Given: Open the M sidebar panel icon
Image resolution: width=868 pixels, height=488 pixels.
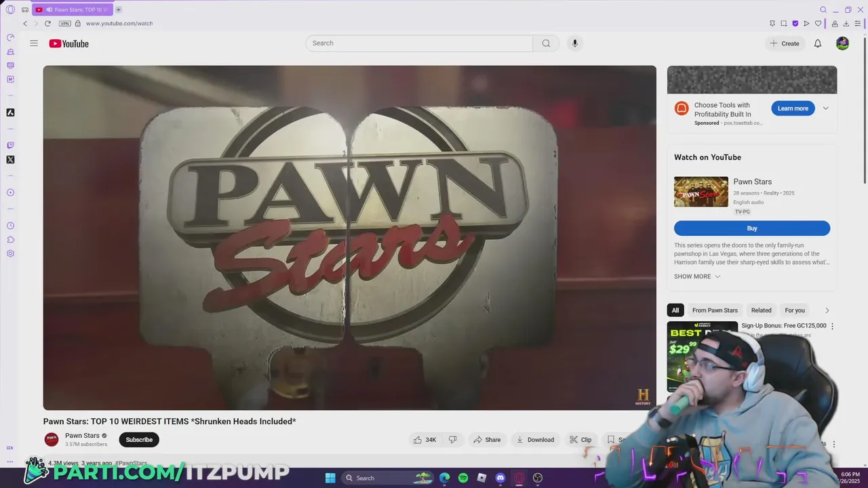Looking at the screenshot, I should click(10, 79).
